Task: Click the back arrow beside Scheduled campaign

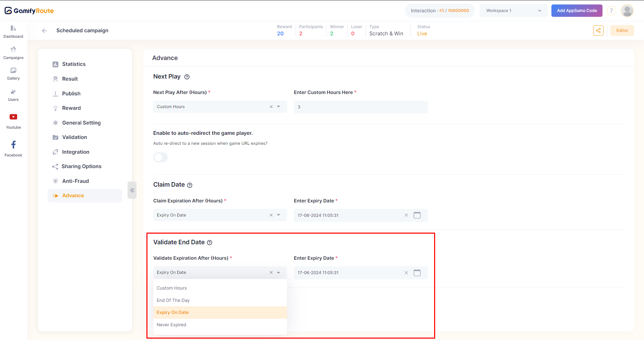Action: pos(44,31)
